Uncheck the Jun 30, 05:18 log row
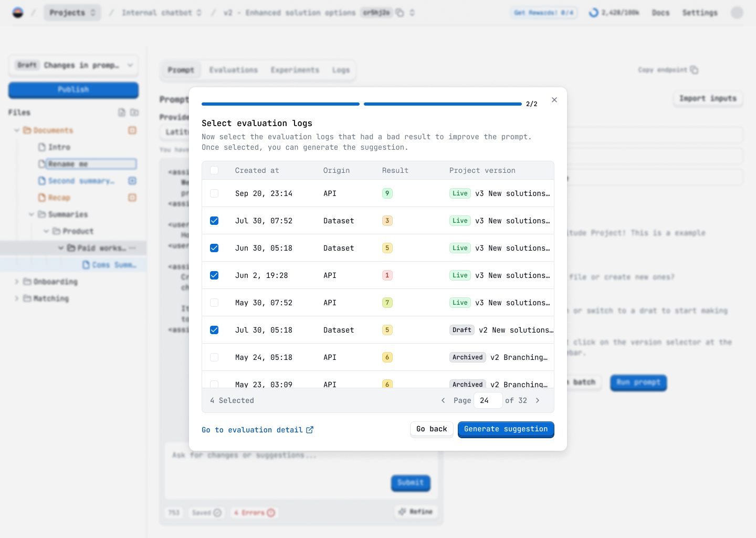The height and width of the screenshot is (538, 756). tap(214, 248)
